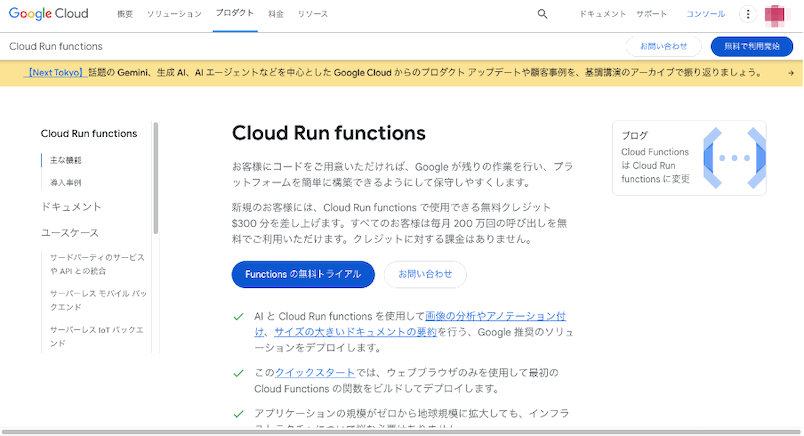Click Functions の無料トライアル button
Screen dimensions: 804x436
click(303, 274)
